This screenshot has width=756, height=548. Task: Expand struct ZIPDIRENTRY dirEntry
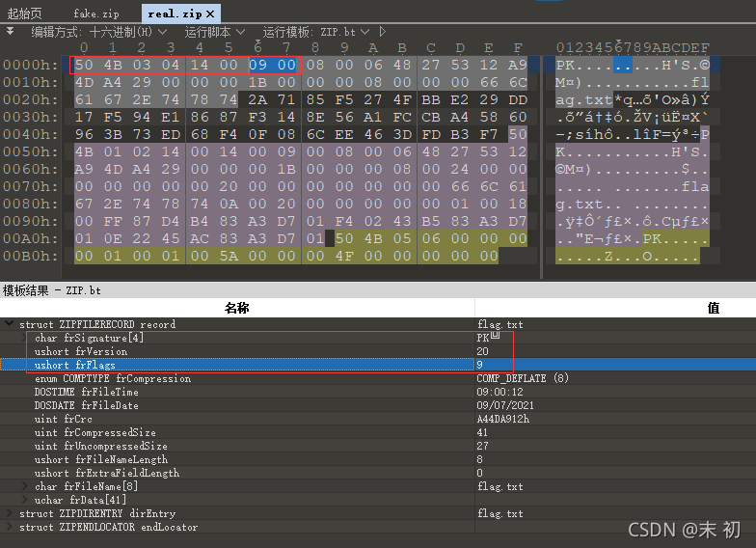tap(10, 513)
